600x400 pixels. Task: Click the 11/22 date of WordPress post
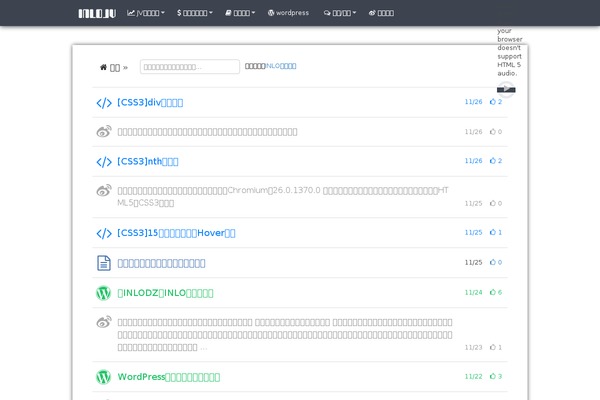[x=473, y=377]
